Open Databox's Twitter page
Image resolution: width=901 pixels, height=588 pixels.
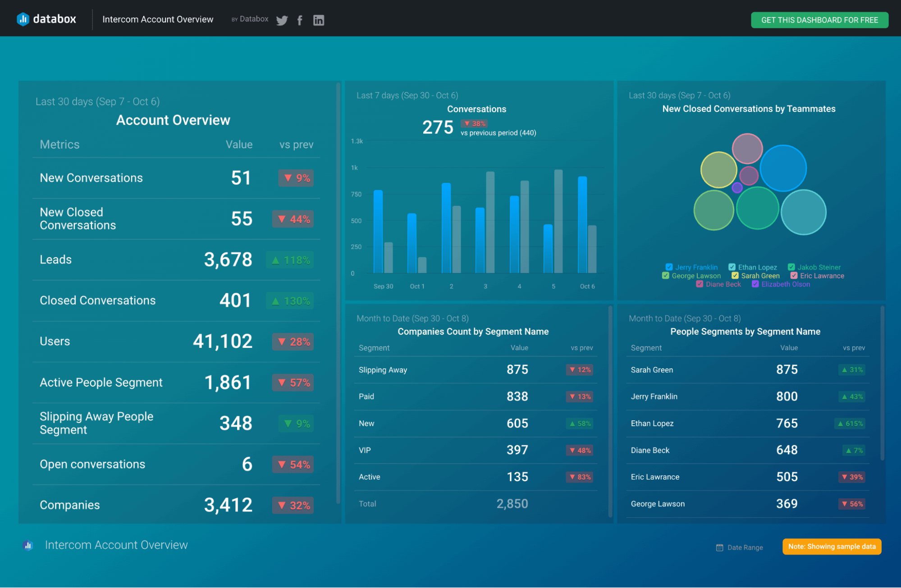(282, 20)
